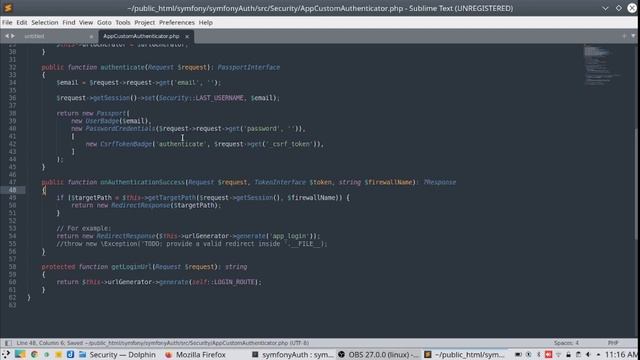Click the blue 'd' taskbar launcher icon

point(70,355)
